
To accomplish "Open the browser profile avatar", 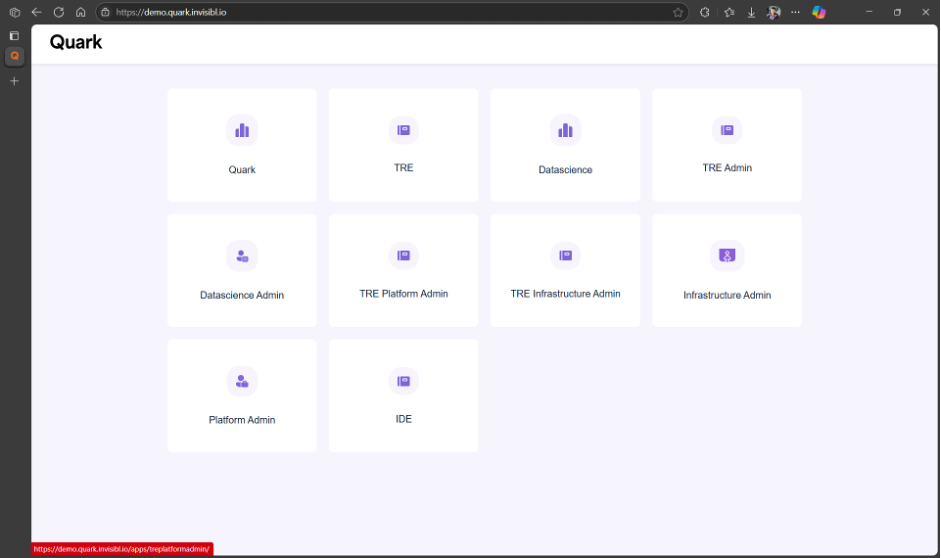I will tap(774, 12).
